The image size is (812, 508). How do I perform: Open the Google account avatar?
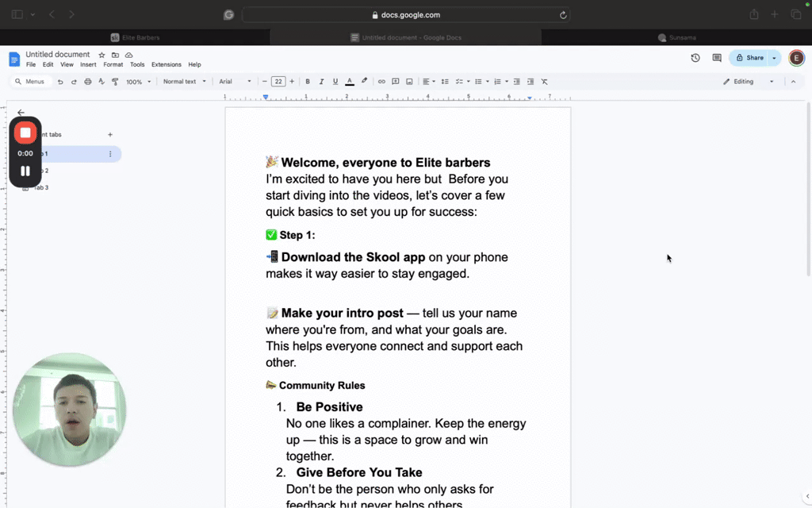click(796, 58)
